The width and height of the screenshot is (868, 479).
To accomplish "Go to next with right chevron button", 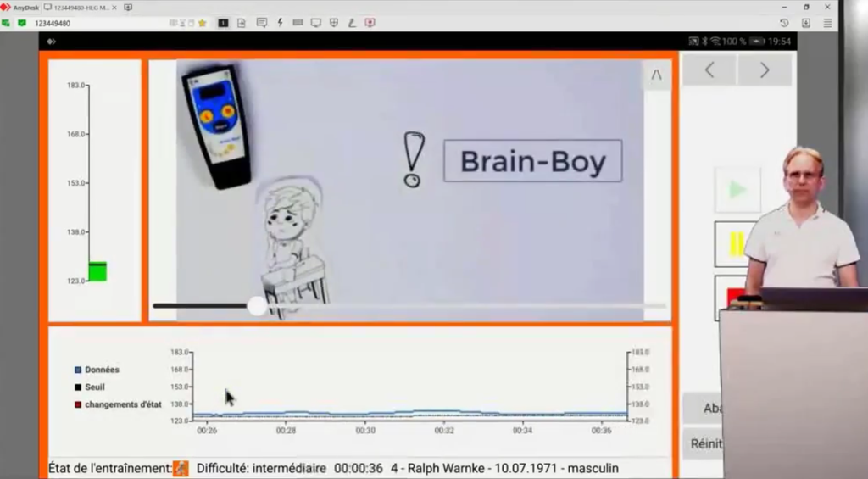I will pyautogui.click(x=765, y=70).
